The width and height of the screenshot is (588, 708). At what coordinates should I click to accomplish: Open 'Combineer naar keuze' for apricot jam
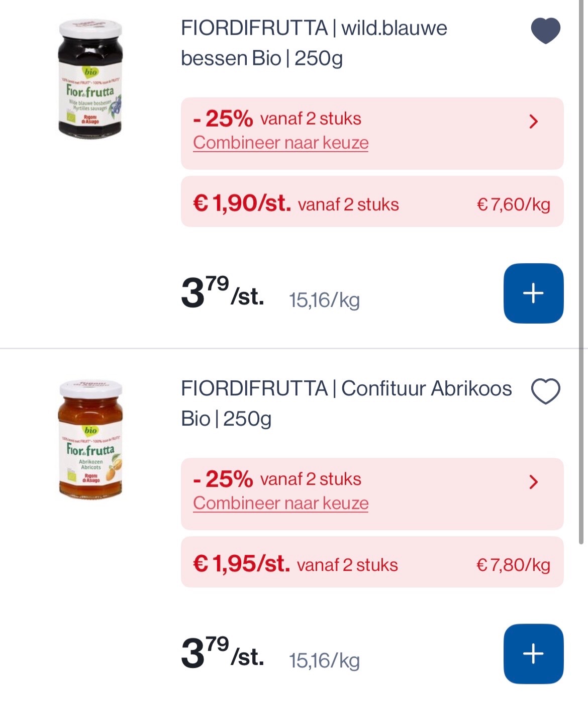pyautogui.click(x=280, y=503)
